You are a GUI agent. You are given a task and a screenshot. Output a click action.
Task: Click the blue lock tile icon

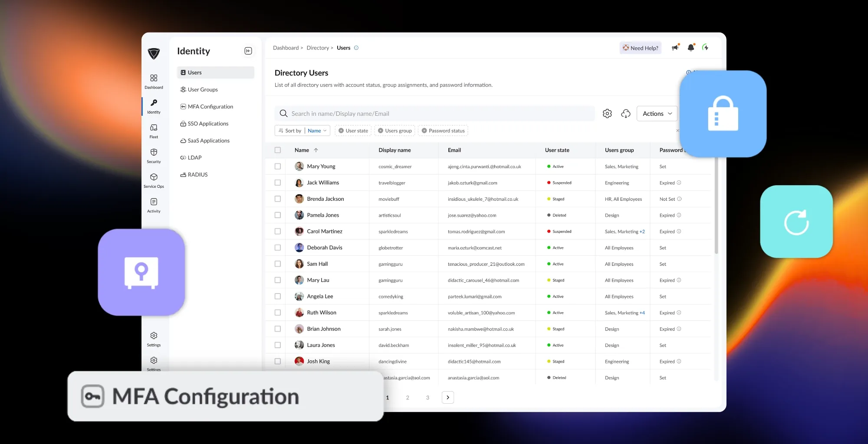click(723, 114)
